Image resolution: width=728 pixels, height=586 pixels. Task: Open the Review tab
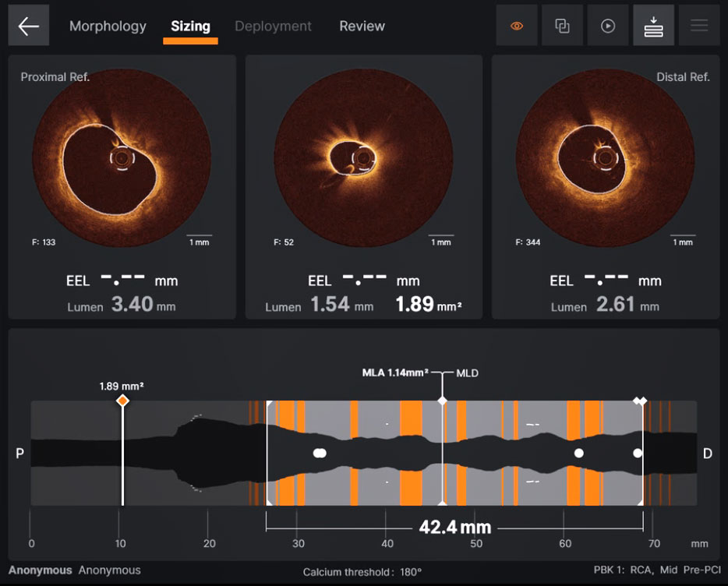click(x=362, y=26)
